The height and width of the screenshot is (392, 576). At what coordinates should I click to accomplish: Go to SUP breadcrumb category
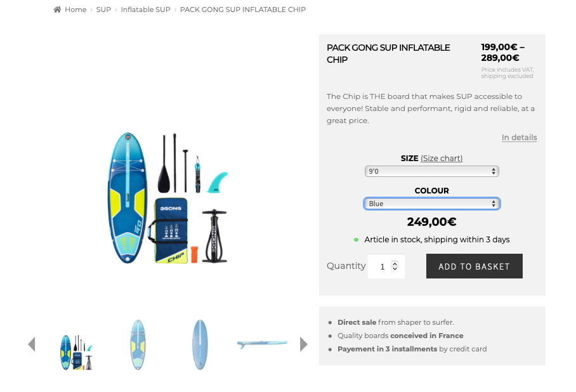103,10
